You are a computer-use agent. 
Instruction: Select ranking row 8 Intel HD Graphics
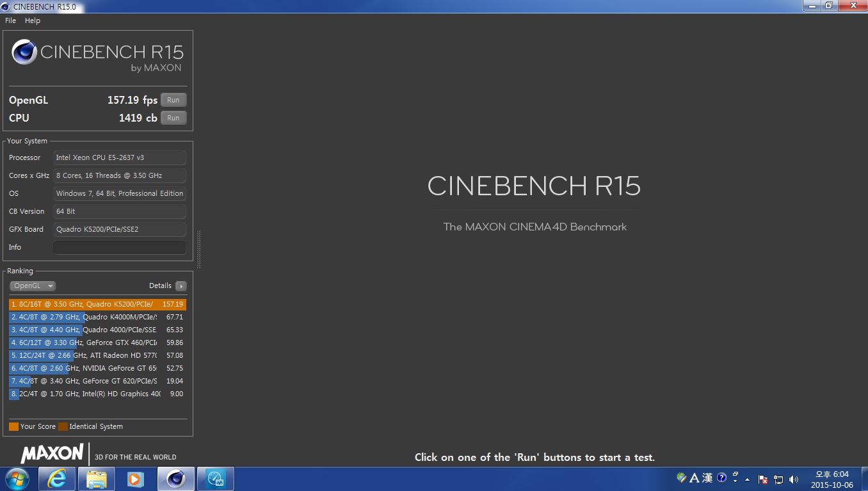click(97, 394)
